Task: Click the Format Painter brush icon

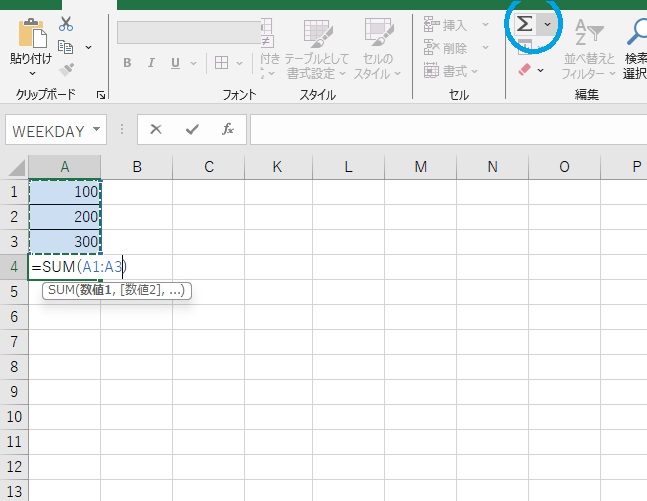Action: pyautogui.click(x=67, y=70)
